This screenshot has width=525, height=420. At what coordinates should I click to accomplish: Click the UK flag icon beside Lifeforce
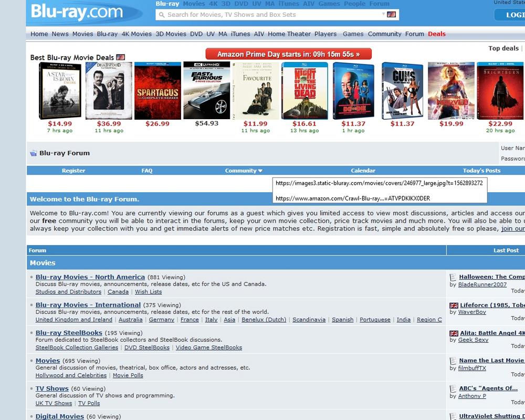(454, 305)
